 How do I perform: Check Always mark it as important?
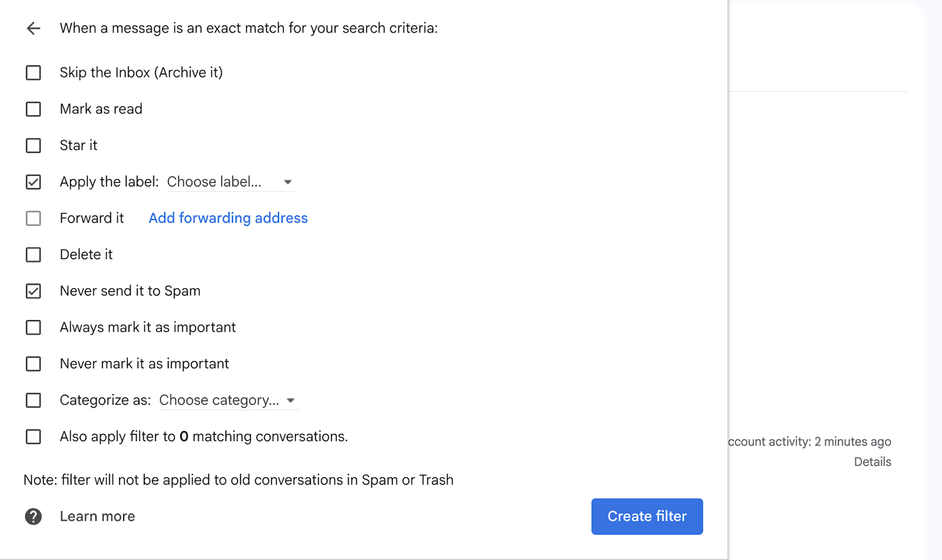(34, 328)
